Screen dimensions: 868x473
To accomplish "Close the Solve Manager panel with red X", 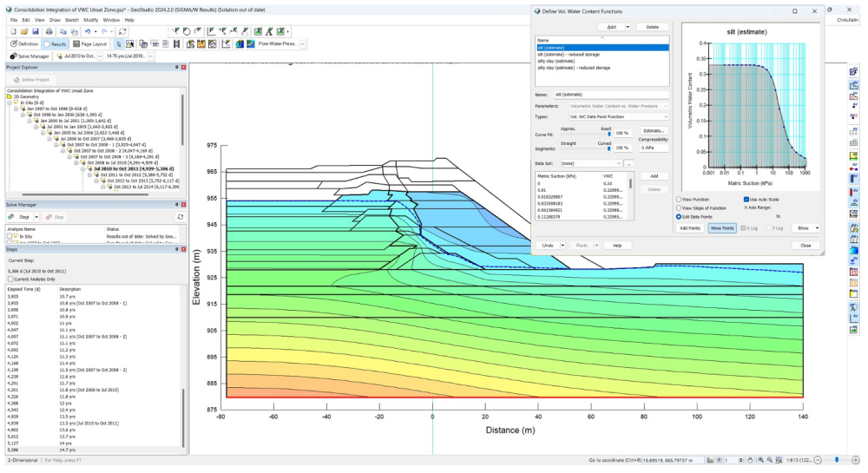I will (x=183, y=205).
